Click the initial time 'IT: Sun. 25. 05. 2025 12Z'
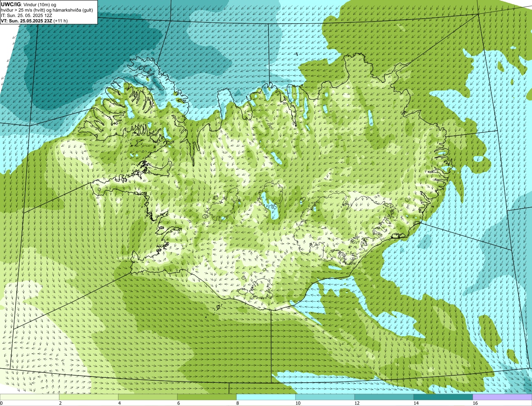The width and height of the screenshot is (532, 406). [x=27, y=15]
